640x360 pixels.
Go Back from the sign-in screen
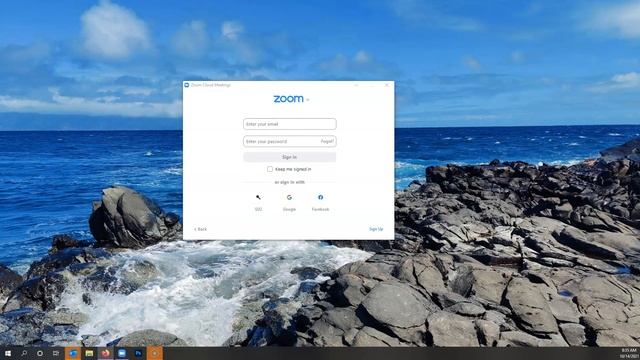200,229
